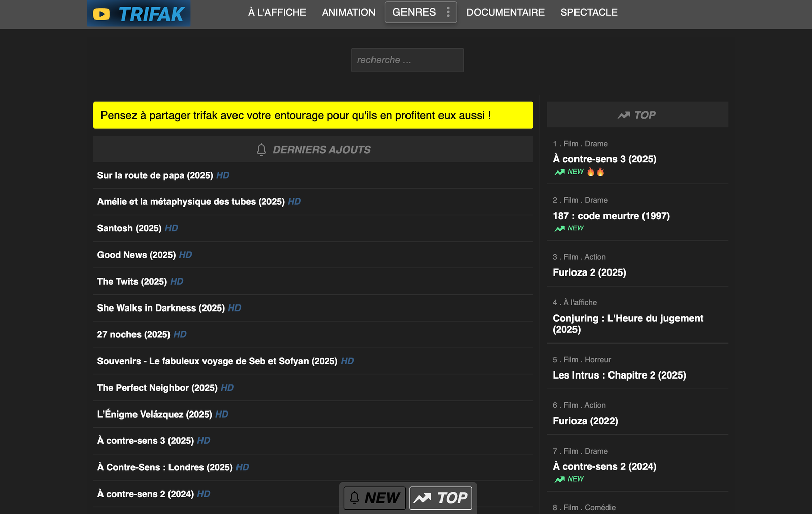Open the À L'AFFICHE menu
The width and height of the screenshot is (812, 514).
point(277,12)
